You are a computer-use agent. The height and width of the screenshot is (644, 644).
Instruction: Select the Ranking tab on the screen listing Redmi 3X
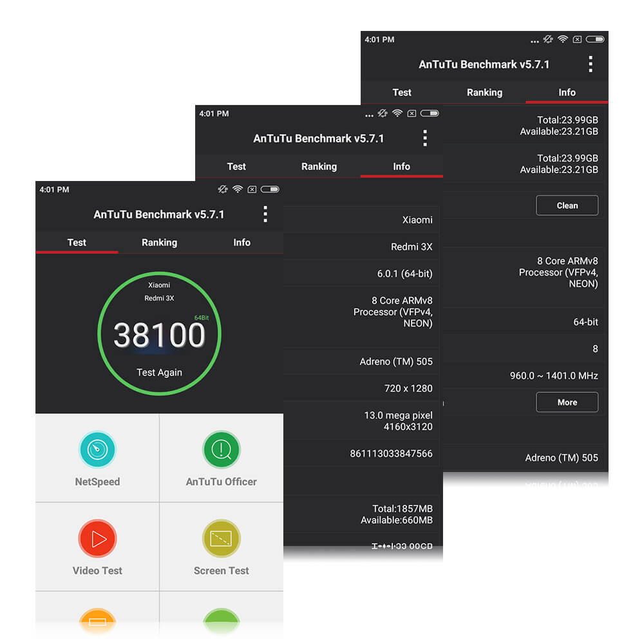[319, 166]
